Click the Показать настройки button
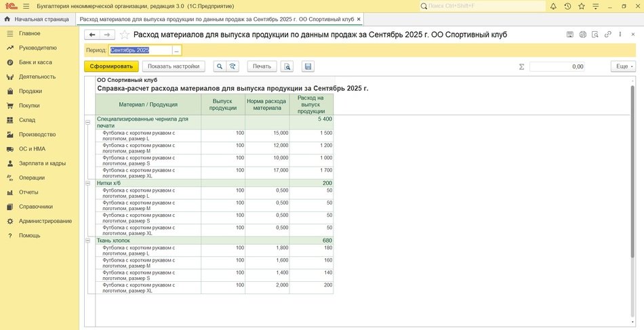644x330 pixels. click(174, 66)
